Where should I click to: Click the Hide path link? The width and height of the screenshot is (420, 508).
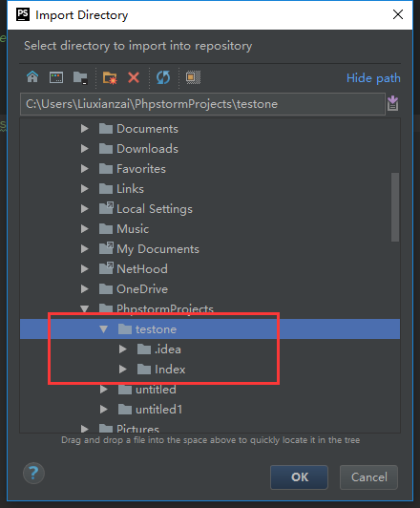(373, 78)
